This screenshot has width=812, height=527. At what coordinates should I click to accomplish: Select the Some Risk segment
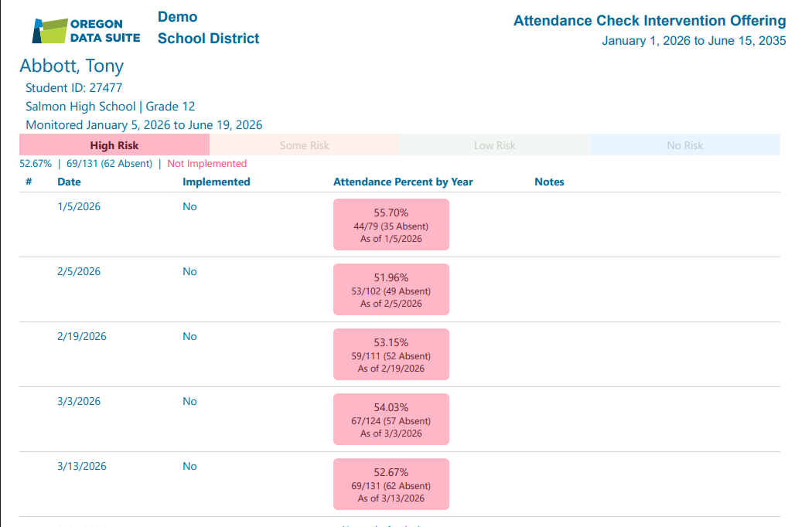pyautogui.click(x=304, y=145)
